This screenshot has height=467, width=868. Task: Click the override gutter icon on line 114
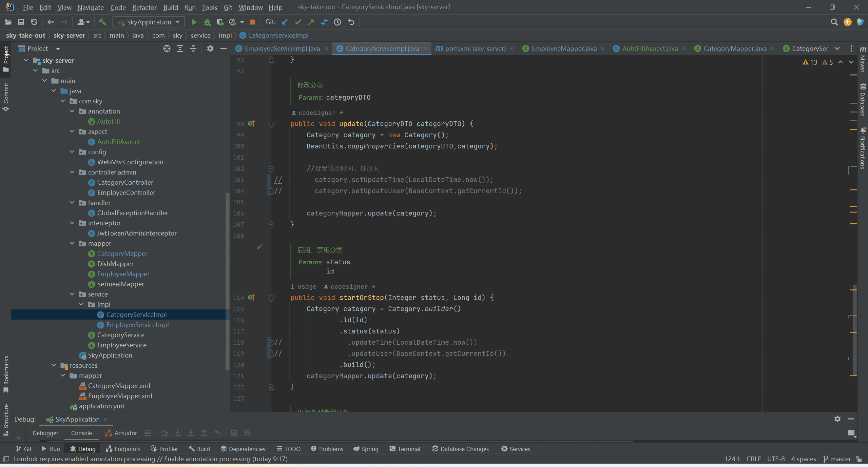(251, 298)
